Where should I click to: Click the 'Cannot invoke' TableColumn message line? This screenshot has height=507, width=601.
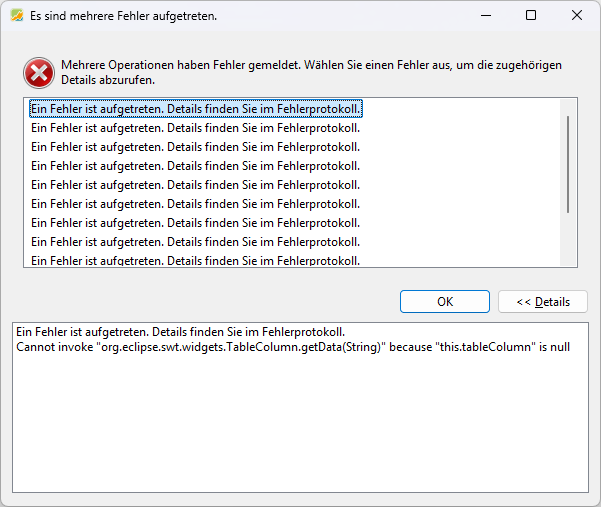coord(293,347)
